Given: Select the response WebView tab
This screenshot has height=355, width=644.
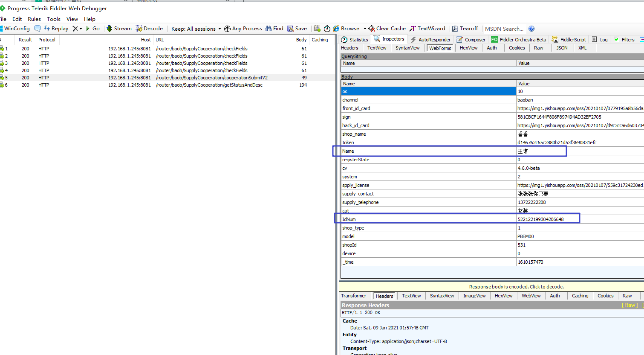Looking at the screenshot, I should pos(531,296).
